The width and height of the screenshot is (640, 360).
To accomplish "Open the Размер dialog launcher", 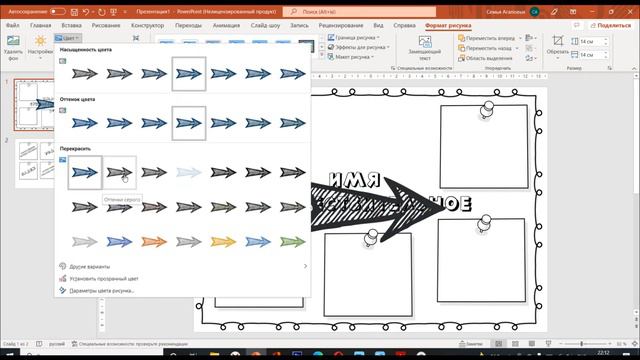I will [x=610, y=68].
